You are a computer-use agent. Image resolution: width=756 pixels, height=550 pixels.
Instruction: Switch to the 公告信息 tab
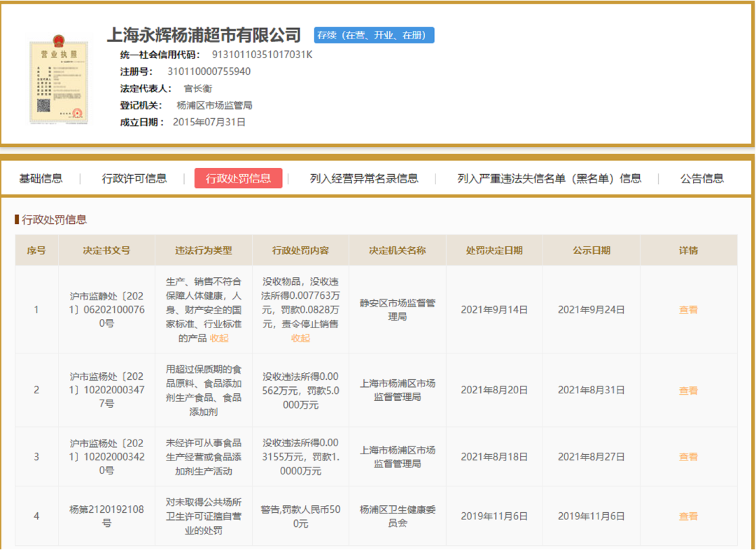[702, 178]
